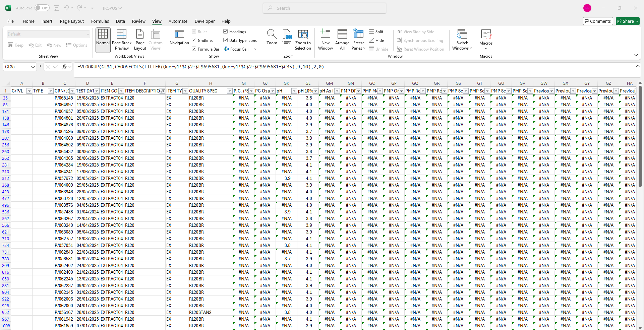Open the Zoom dialog
The height and width of the screenshot is (330, 644).
click(272, 38)
